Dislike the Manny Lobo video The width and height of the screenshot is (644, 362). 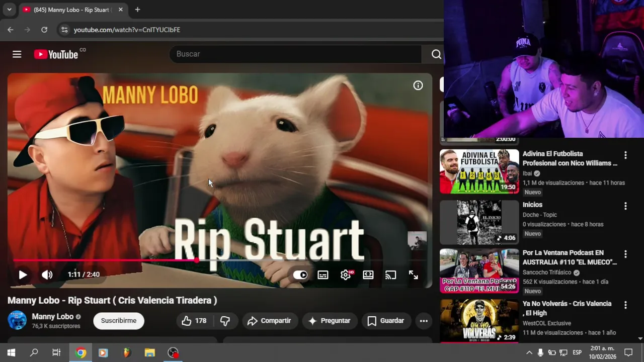(225, 321)
